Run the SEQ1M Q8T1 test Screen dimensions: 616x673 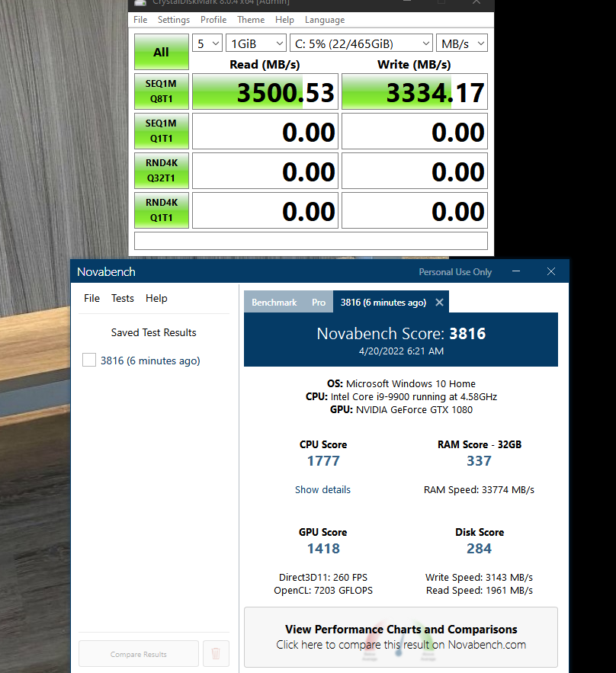(162, 91)
